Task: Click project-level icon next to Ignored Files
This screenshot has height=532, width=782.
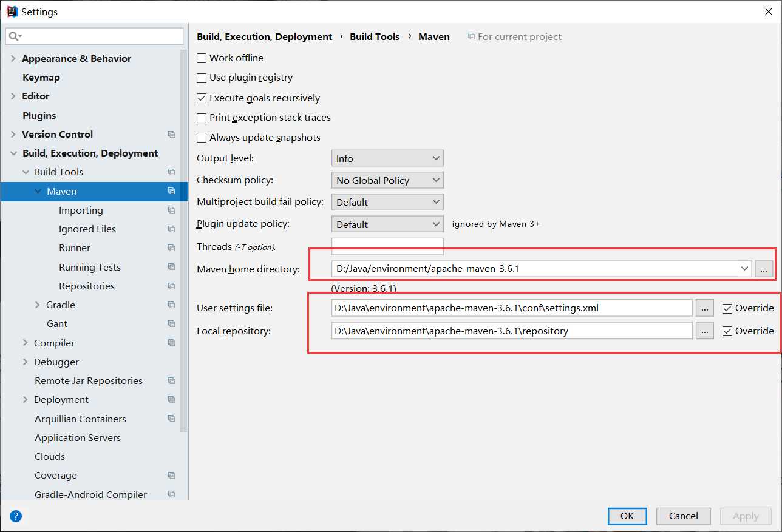Action: click(171, 229)
